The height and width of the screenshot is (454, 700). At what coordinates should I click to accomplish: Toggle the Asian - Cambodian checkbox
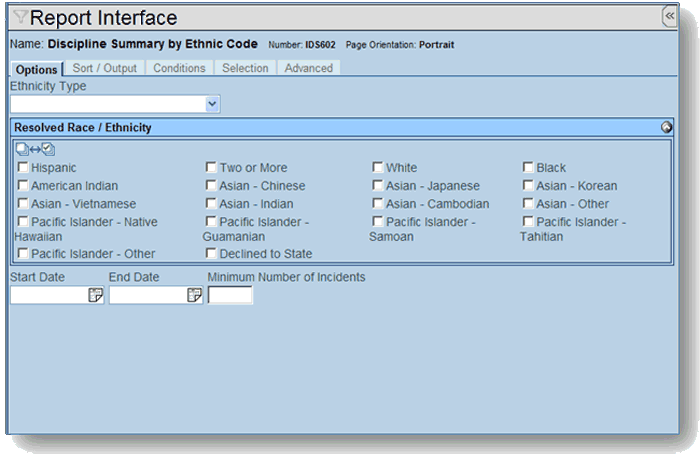pyautogui.click(x=378, y=204)
